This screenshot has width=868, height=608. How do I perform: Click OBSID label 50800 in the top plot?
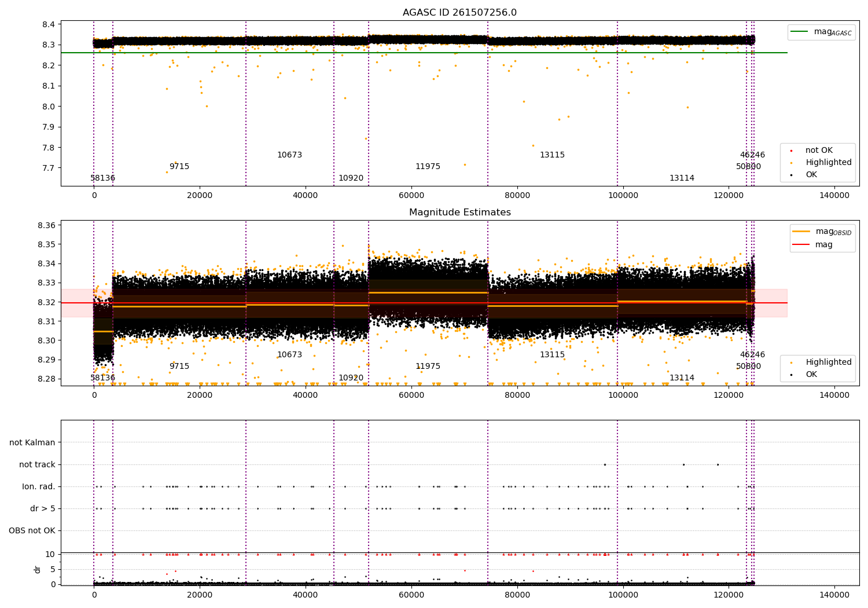pyautogui.click(x=748, y=167)
